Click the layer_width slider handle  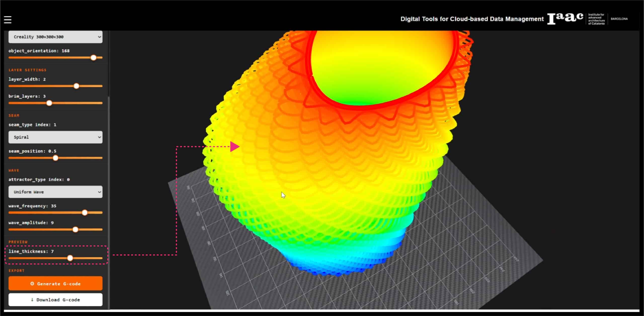coord(76,86)
